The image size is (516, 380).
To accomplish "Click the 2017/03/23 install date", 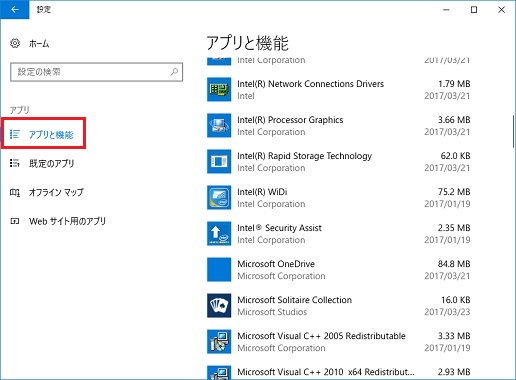I will point(447,312).
